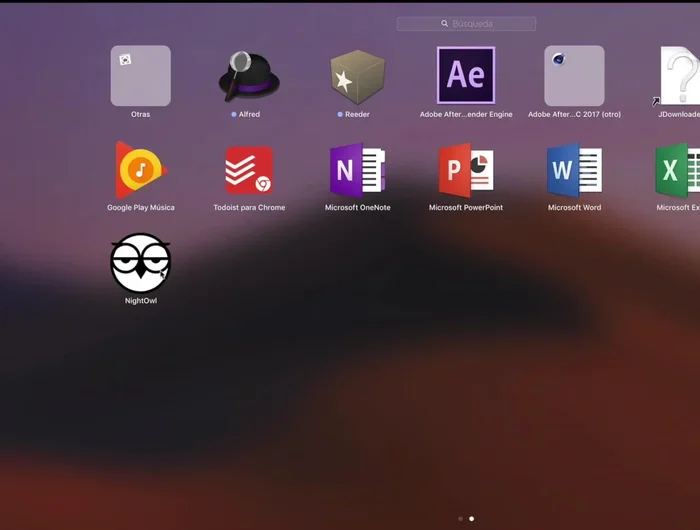Click the "Microsoft Word" label
Image resolution: width=700 pixels, height=530 pixels.
pos(575,207)
